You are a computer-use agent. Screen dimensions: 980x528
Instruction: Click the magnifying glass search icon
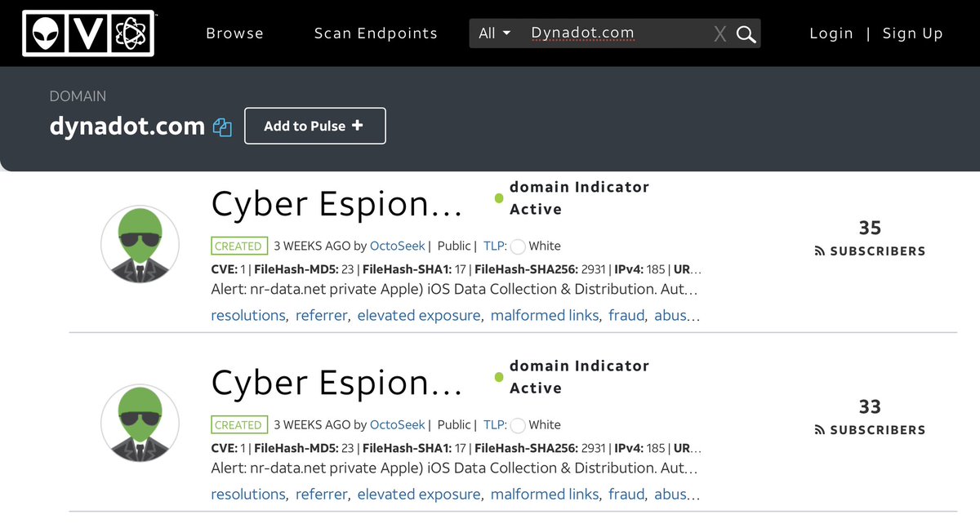[746, 33]
